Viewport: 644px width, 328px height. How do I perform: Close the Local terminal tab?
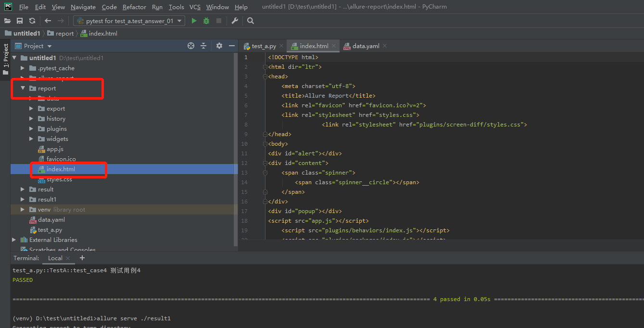tap(68, 258)
